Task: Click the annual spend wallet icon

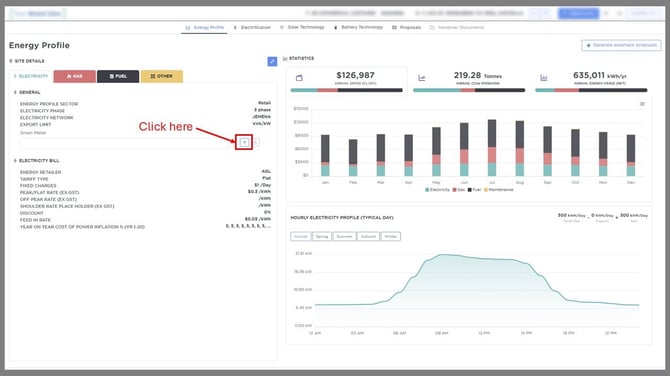Action: (299, 78)
